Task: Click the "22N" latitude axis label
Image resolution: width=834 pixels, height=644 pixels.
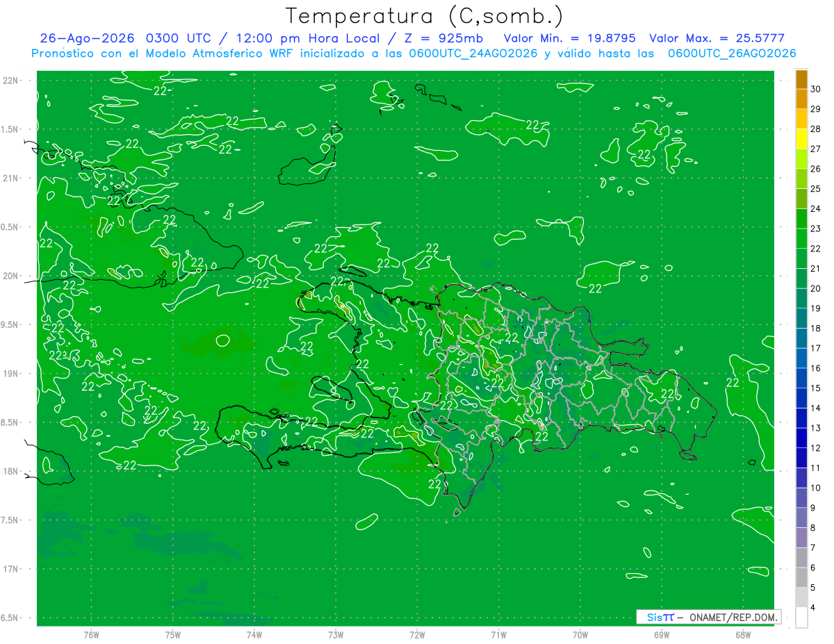Action: pyautogui.click(x=11, y=81)
